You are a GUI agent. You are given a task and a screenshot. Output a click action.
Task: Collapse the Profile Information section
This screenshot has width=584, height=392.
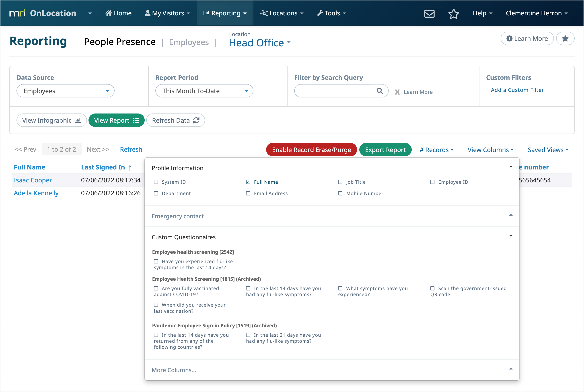[511, 167]
